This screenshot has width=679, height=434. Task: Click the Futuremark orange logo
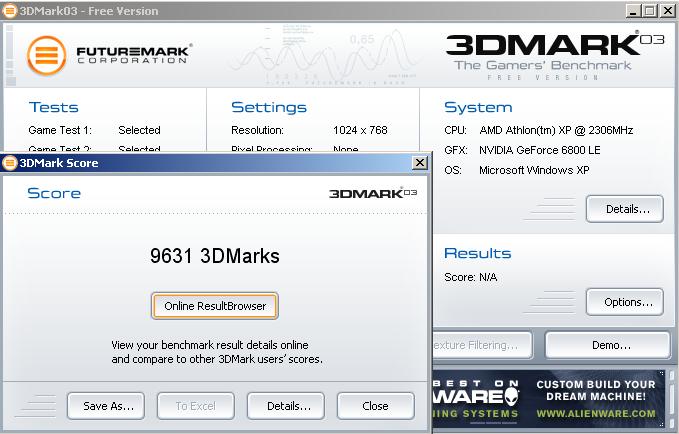[46, 55]
